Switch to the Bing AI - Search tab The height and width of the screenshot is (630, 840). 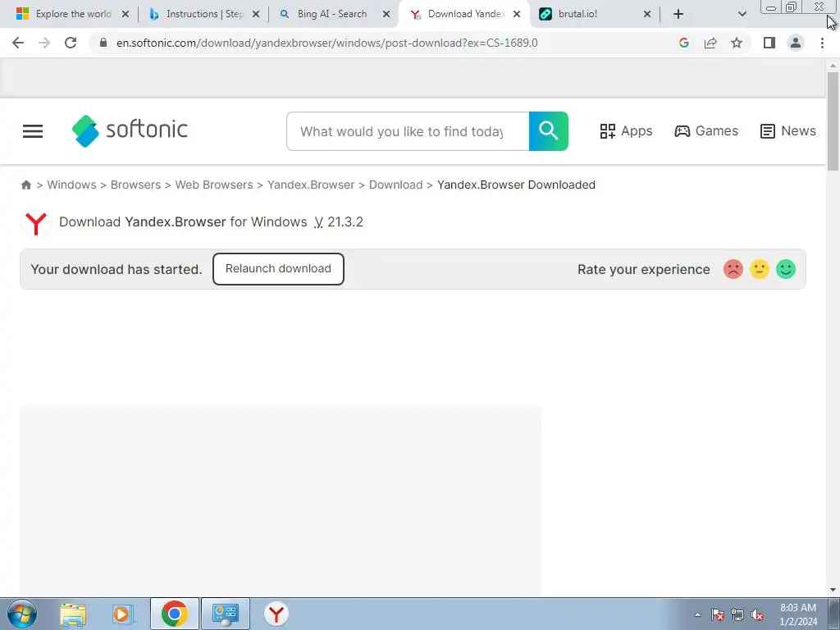(332, 14)
